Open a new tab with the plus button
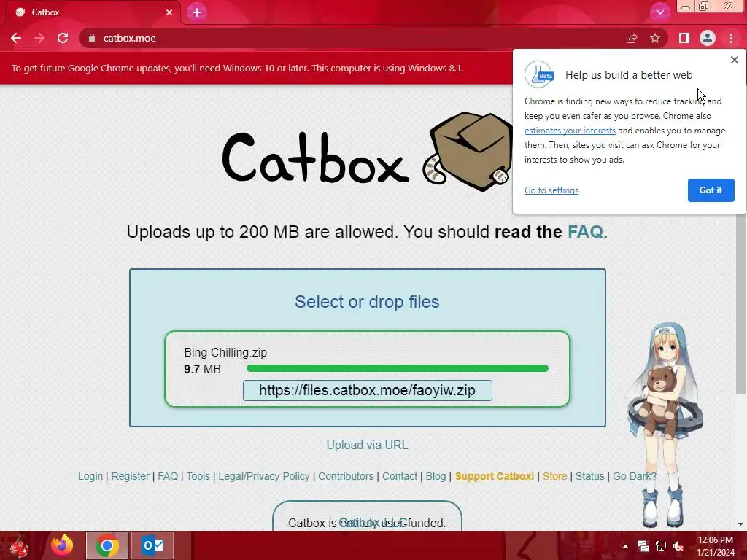Screen dimensions: 747x560 197,12
